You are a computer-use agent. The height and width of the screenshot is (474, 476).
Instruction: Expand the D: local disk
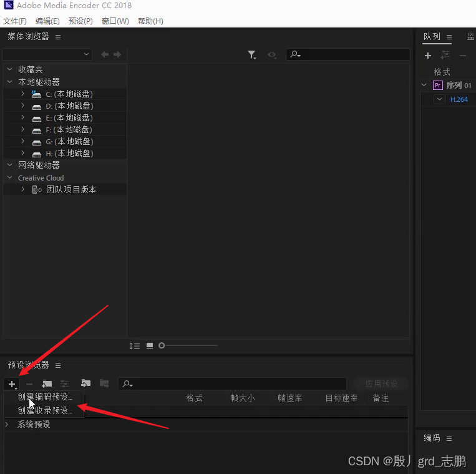click(x=22, y=106)
